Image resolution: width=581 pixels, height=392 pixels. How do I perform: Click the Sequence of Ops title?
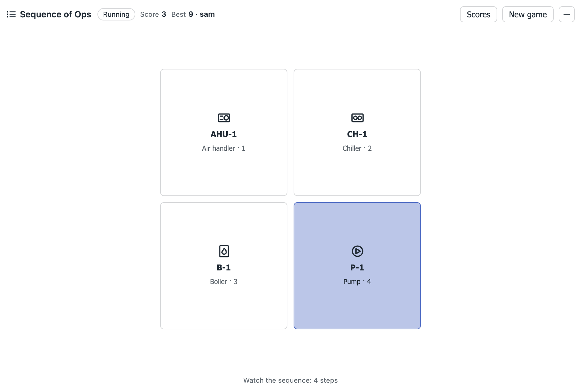pyautogui.click(x=56, y=14)
